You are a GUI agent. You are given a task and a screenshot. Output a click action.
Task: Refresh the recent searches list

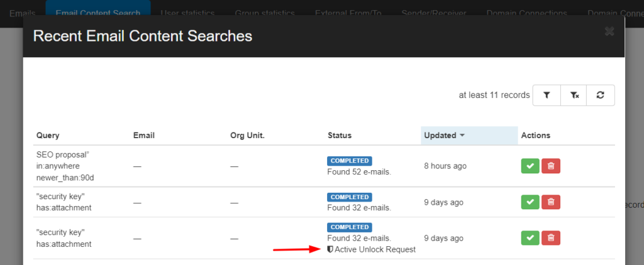[x=601, y=95]
